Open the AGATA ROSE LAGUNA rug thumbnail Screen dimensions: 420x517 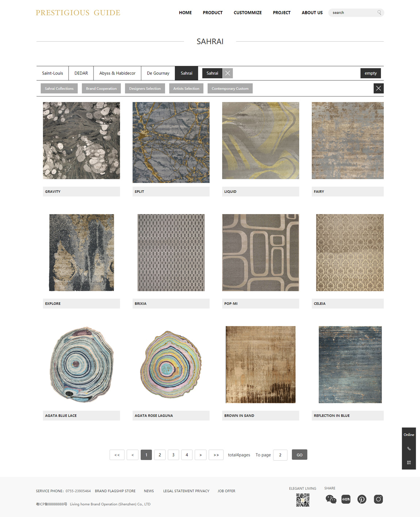tap(171, 364)
